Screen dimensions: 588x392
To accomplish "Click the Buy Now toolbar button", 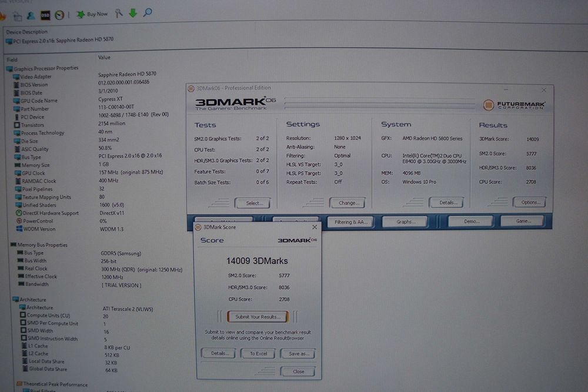I will coord(92,14).
